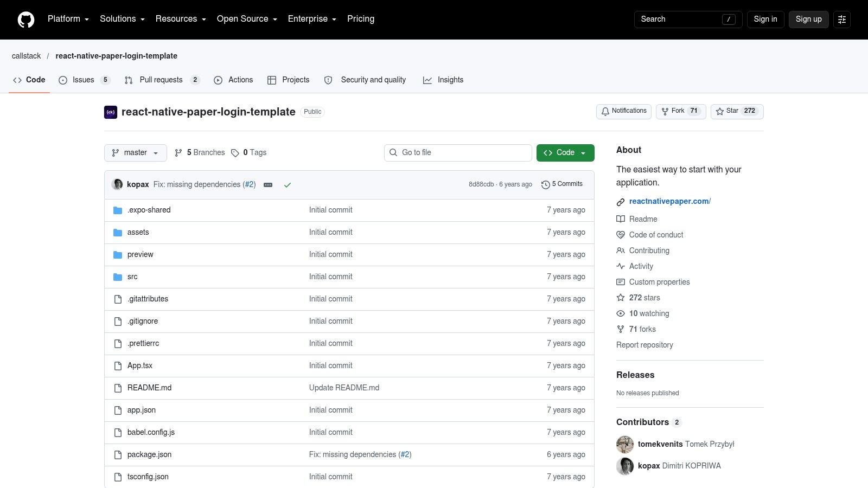The image size is (868, 488).
Task: Switch to the Actions tab
Action: (233, 80)
